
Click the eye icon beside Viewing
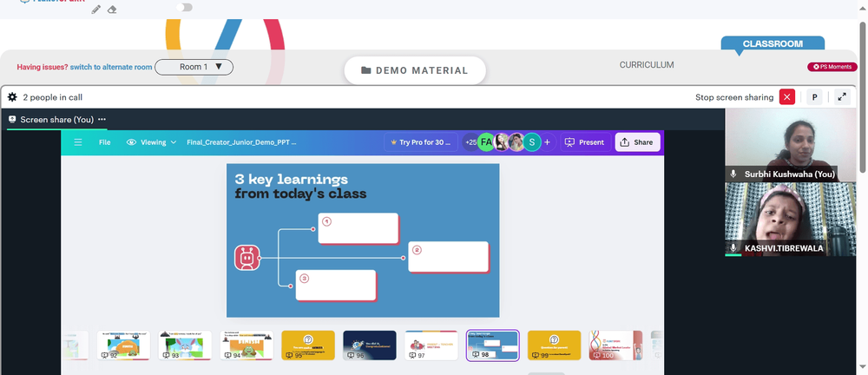click(131, 142)
